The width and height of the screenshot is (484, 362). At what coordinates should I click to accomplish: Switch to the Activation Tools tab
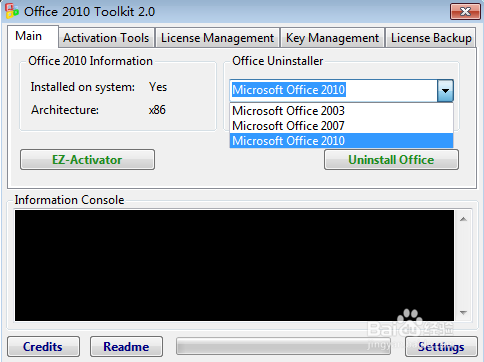tap(106, 38)
